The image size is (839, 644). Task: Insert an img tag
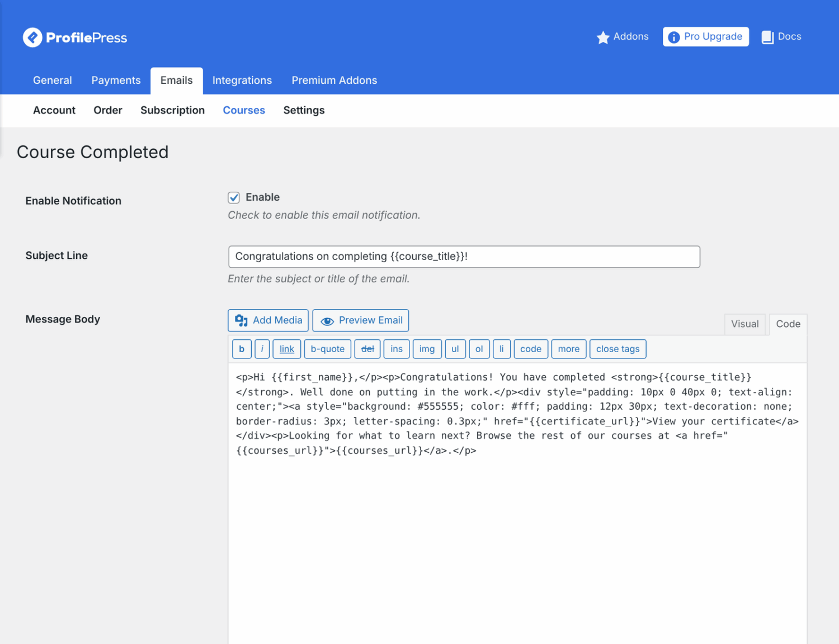(x=427, y=349)
